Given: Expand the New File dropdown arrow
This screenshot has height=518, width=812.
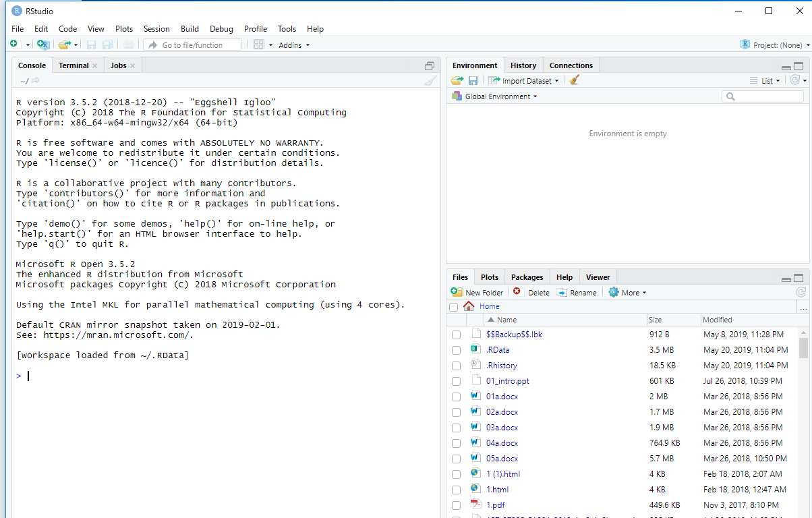Looking at the screenshot, I should [x=28, y=45].
